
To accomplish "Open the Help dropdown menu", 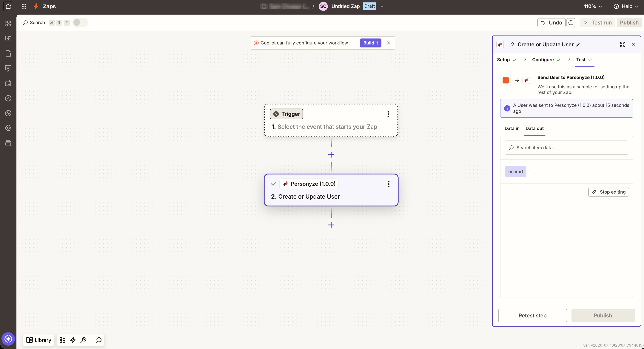I will pyautogui.click(x=626, y=6).
